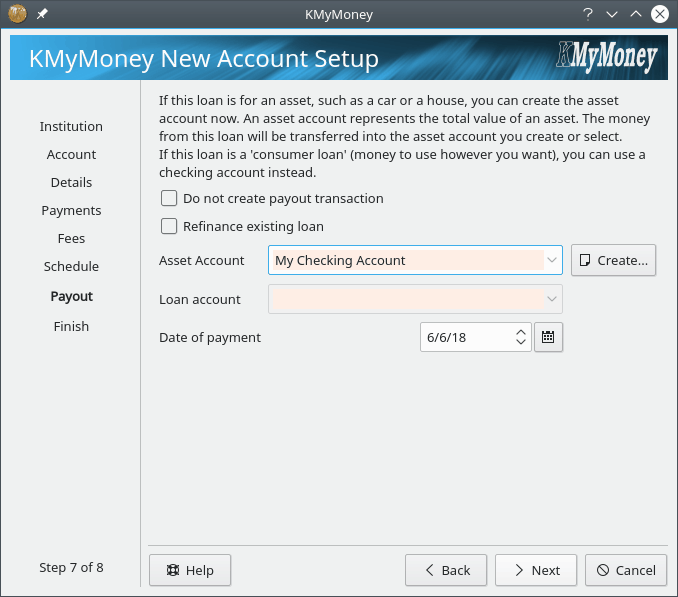Click the KMyMoney app icon in title bar
Viewport: 678px width, 597px height.
click(17, 14)
